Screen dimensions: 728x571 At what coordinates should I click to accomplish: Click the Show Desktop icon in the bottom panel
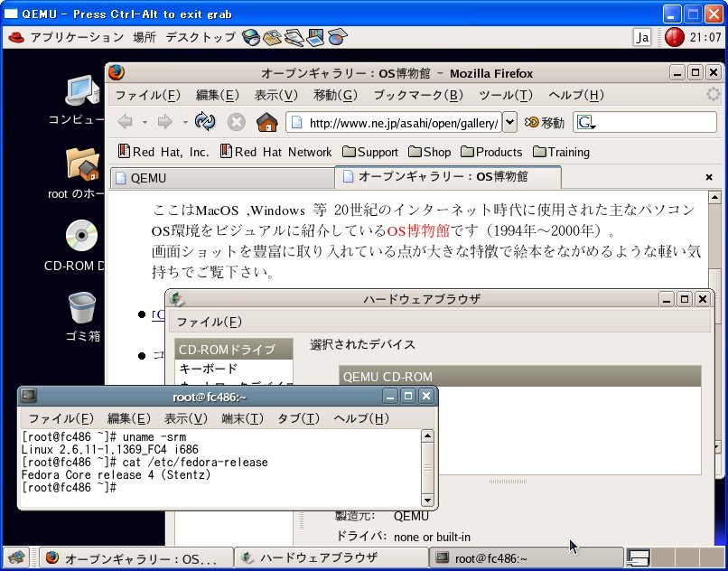point(16,557)
